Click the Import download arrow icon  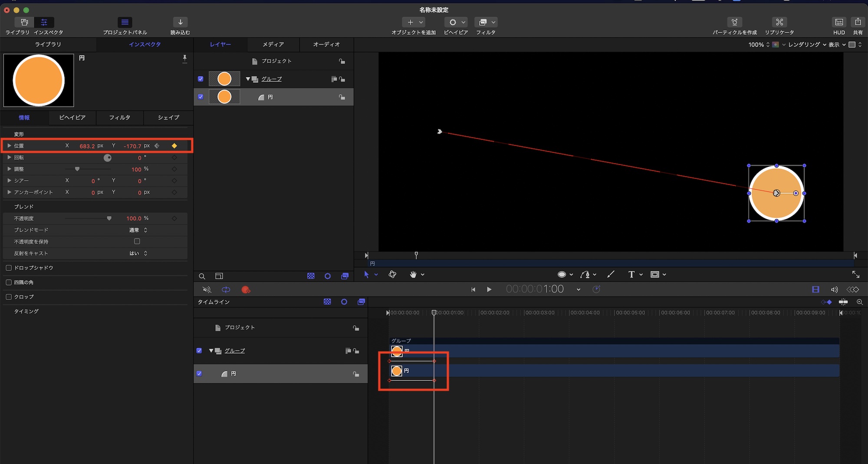(180, 22)
